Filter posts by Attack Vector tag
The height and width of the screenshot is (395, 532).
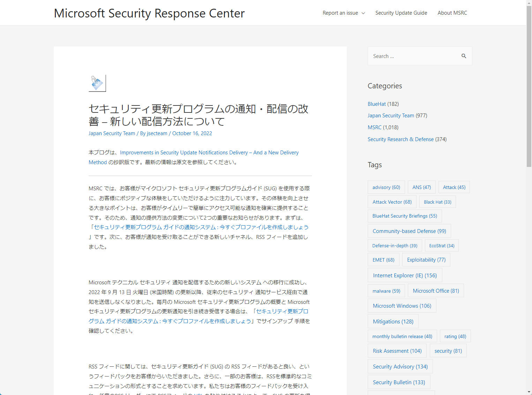tap(392, 202)
